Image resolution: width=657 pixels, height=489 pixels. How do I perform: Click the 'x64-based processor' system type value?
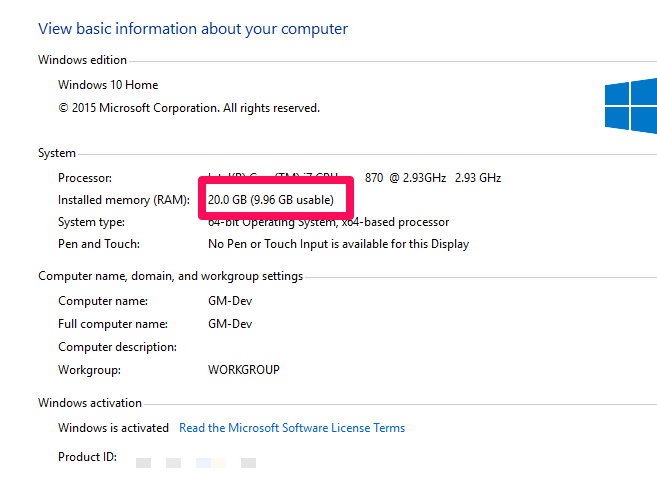395,222
